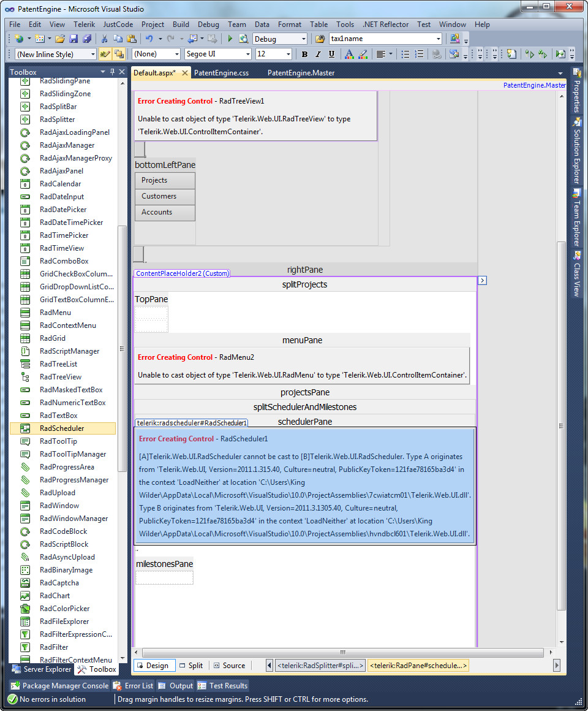Open the Package Manager Console
588x711 pixels.
(x=60, y=686)
